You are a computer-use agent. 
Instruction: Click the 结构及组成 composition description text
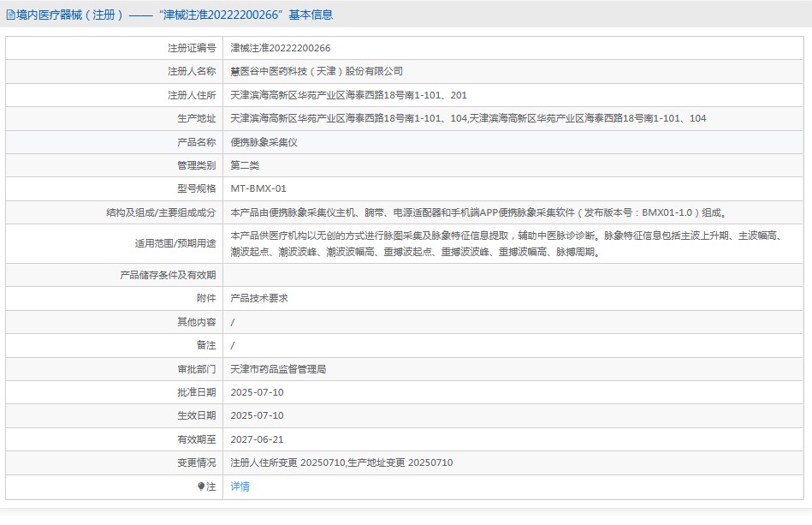coord(484,212)
